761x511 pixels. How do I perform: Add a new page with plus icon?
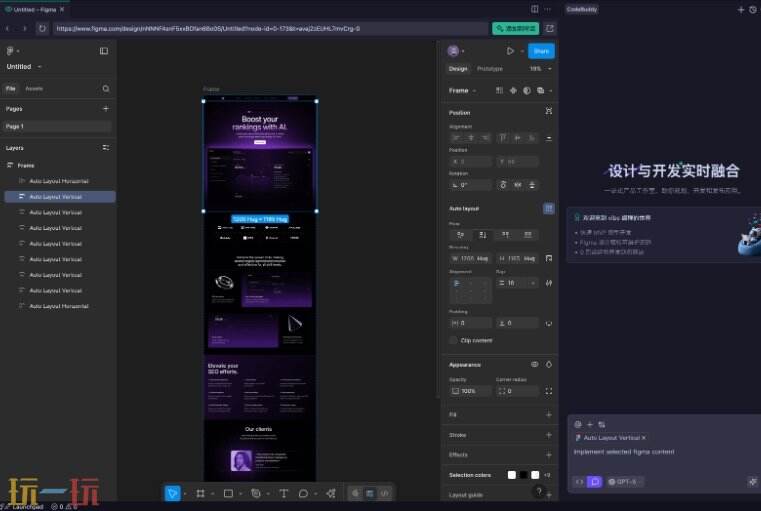(x=106, y=109)
